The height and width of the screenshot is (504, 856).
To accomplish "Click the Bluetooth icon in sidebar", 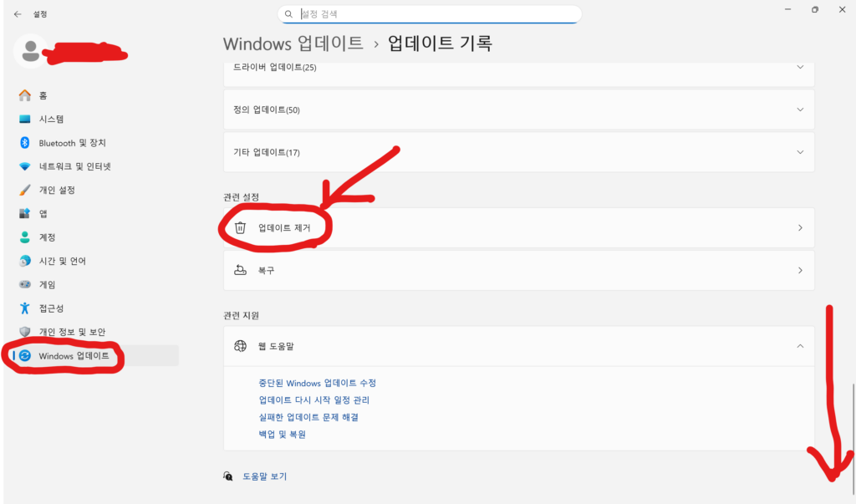I will 24,143.
